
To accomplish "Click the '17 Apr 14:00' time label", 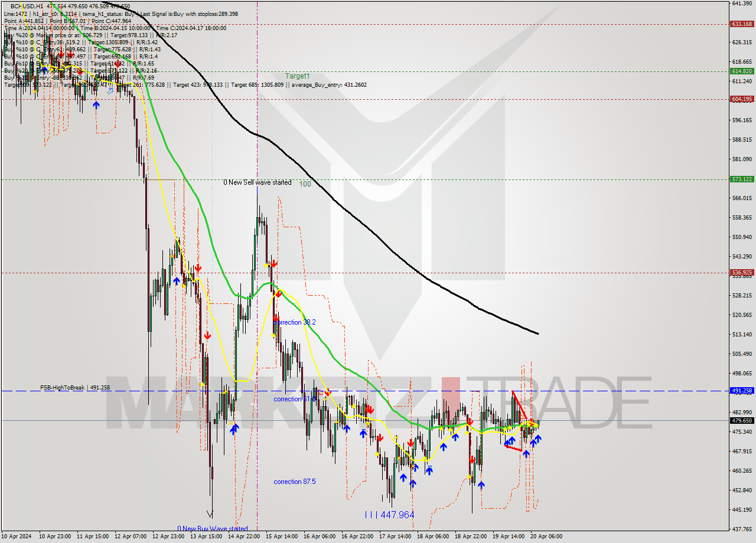I will (395, 537).
